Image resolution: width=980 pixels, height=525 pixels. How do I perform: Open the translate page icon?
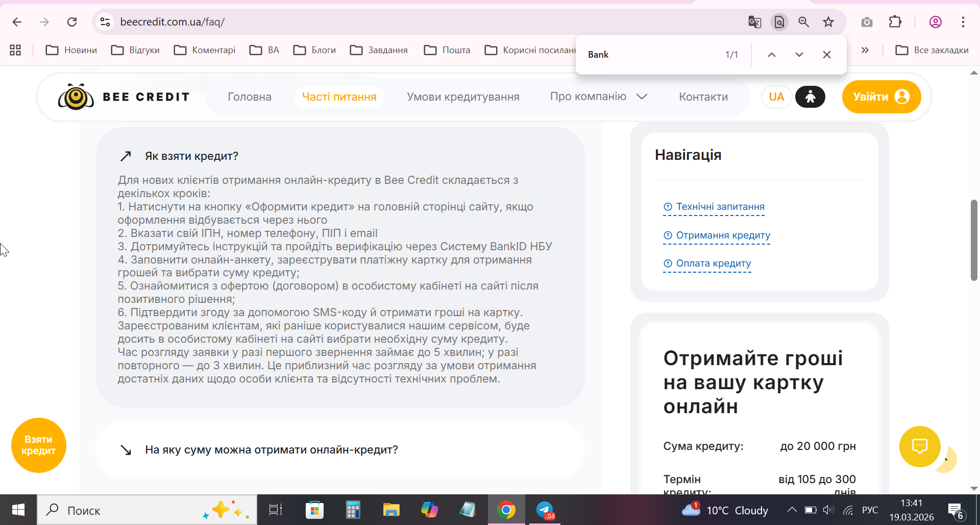754,22
